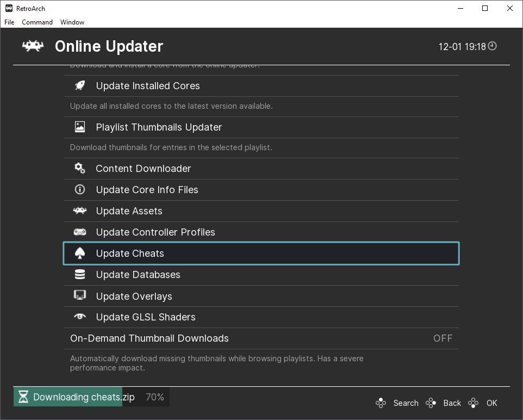523x420 pixels.
Task: Click the gears icon next to Content Downloader
Action: point(80,168)
